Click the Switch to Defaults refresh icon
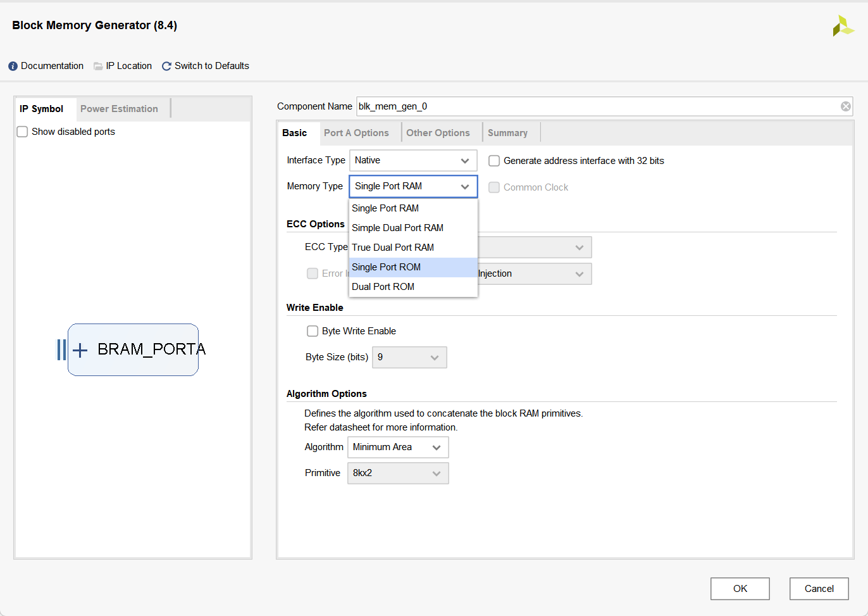 pyautogui.click(x=166, y=66)
